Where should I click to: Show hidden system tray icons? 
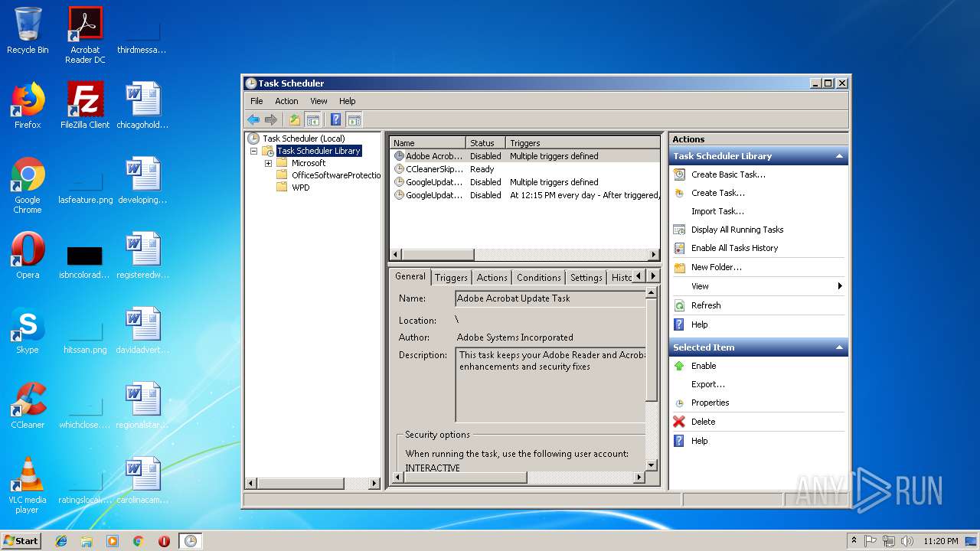[x=854, y=541]
